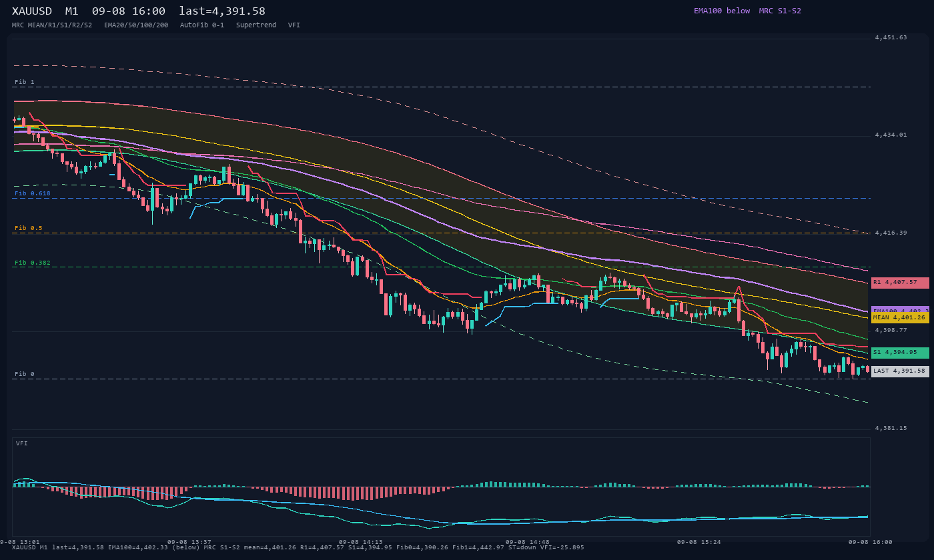This screenshot has height=560, width=934.
Task: Click the "Fib 0.5" level label
Action: [28, 228]
